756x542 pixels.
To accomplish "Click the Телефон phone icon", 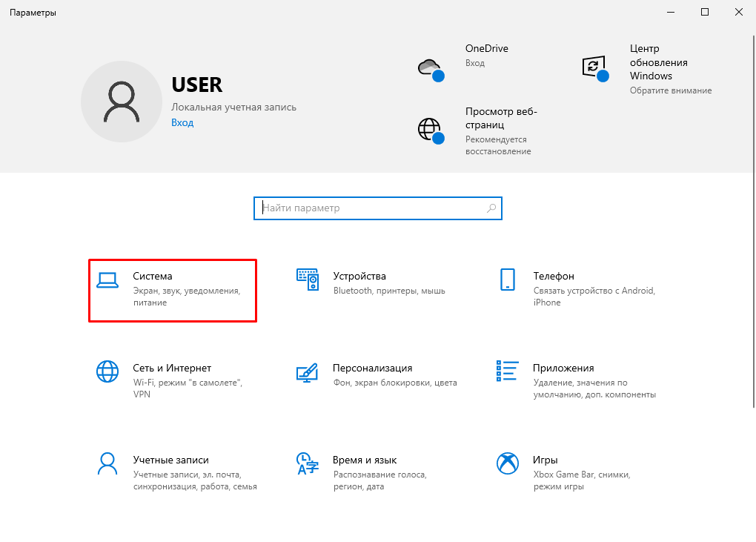I will [x=507, y=280].
